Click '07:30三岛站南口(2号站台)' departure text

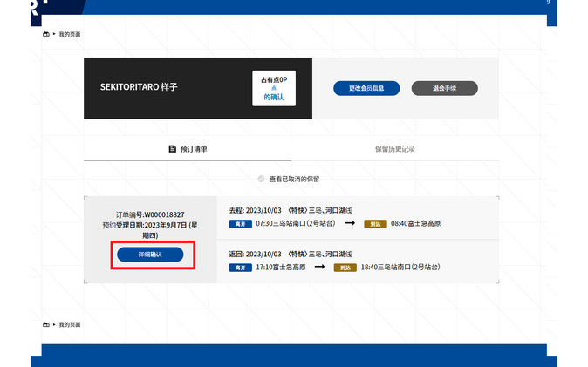click(x=296, y=223)
